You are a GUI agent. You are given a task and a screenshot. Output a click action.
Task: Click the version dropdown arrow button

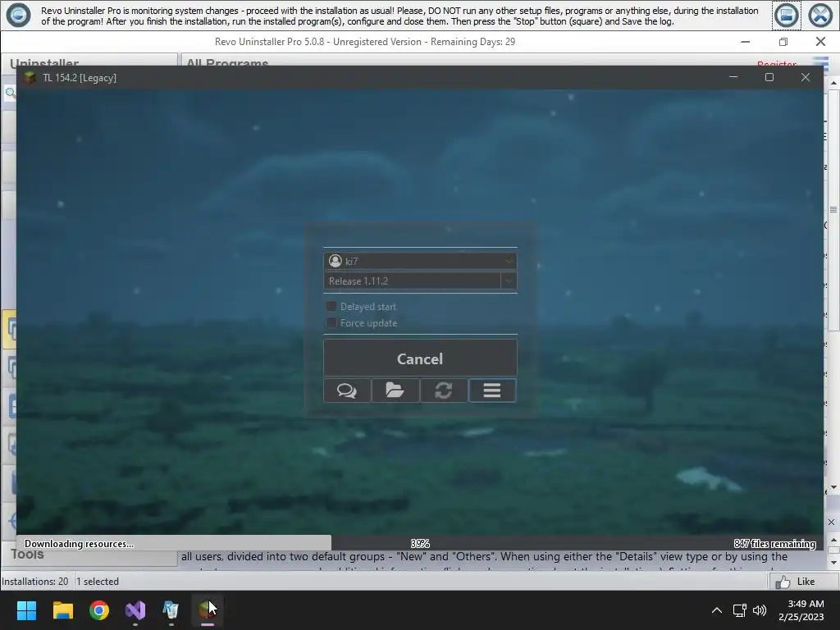509,281
